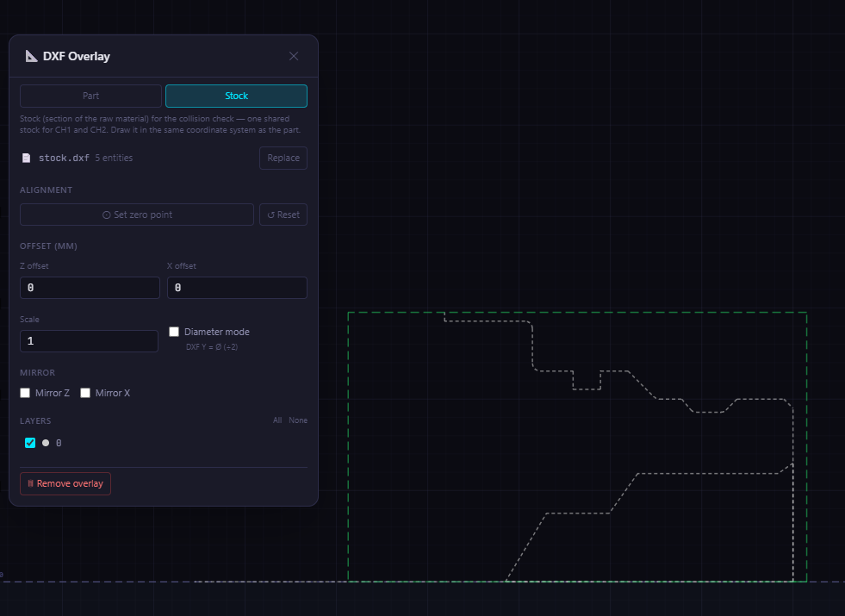Select All layers link
This screenshot has width=845, height=616.
click(277, 420)
